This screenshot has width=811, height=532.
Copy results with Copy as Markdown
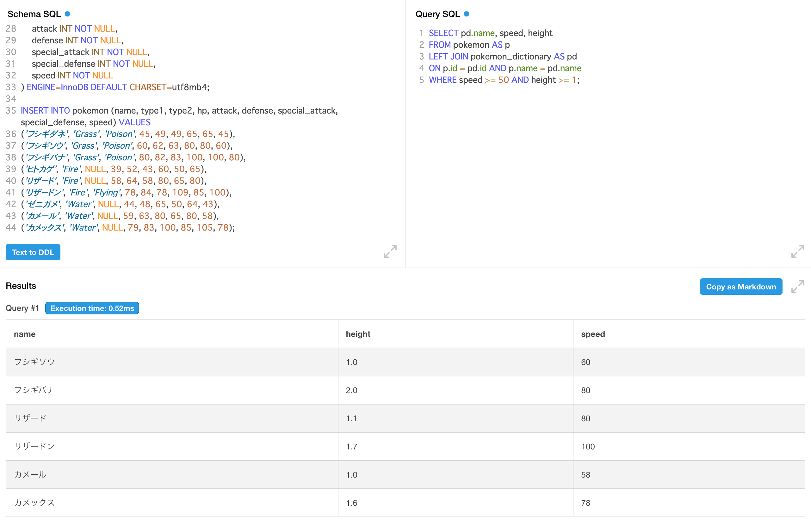pos(741,287)
